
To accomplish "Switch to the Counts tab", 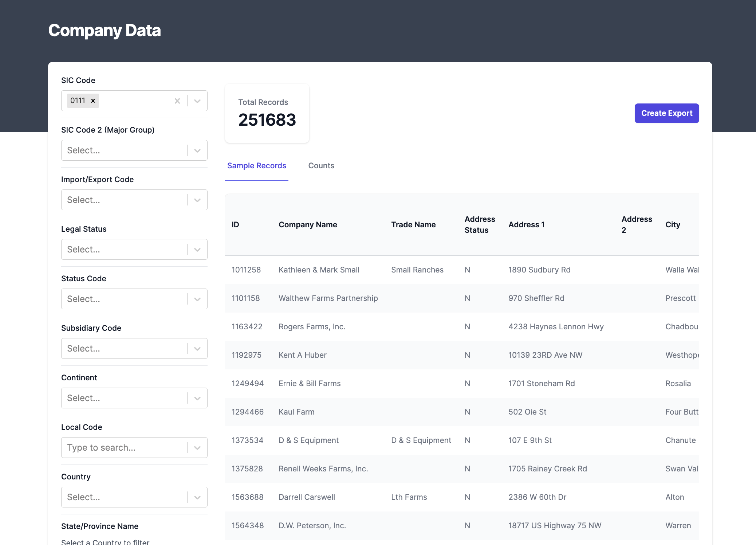I will click(321, 166).
